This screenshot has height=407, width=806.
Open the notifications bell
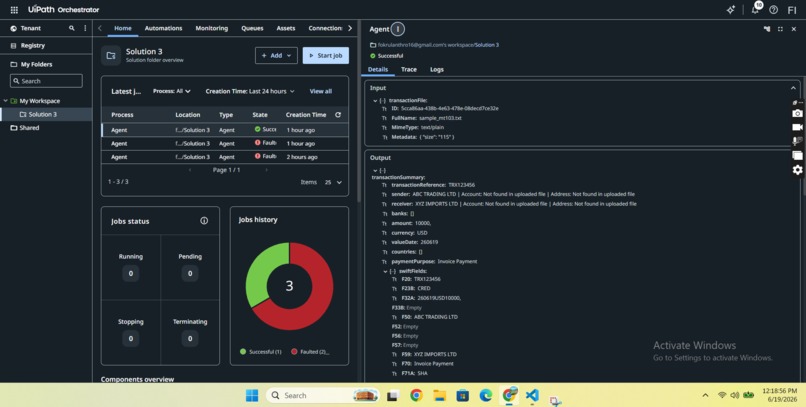755,9
